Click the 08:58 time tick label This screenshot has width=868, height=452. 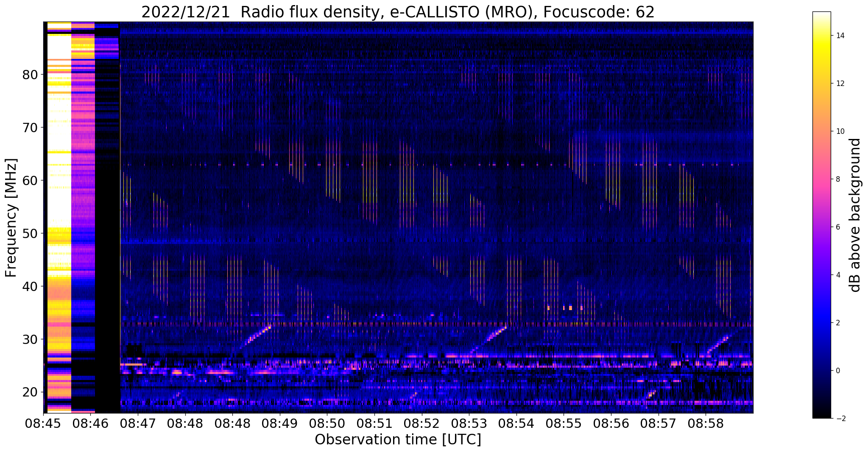pyautogui.click(x=706, y=424)
